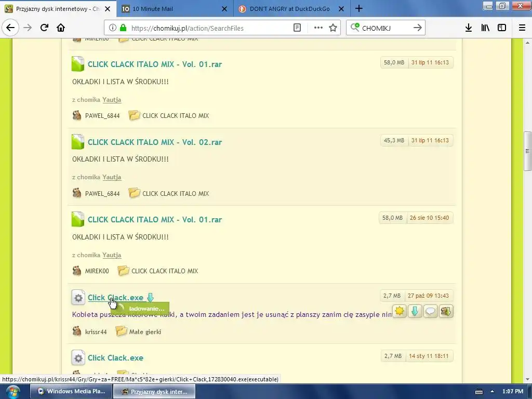Open Yautja link under Vol. 02.rar
This screenshot has height=399, width=532.
pos(112,177)
